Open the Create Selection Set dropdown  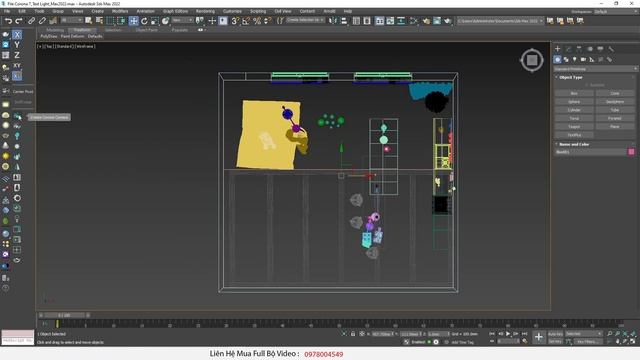pyautogui.click(x=305, y=20)
